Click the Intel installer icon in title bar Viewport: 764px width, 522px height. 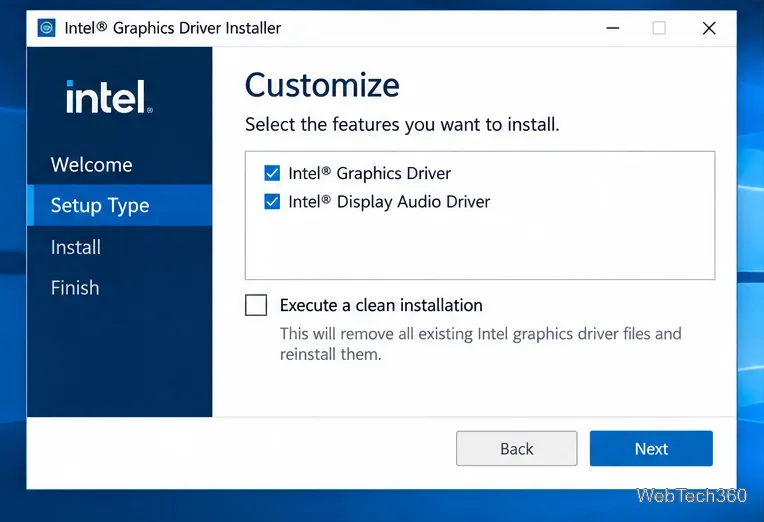point(46,28)
